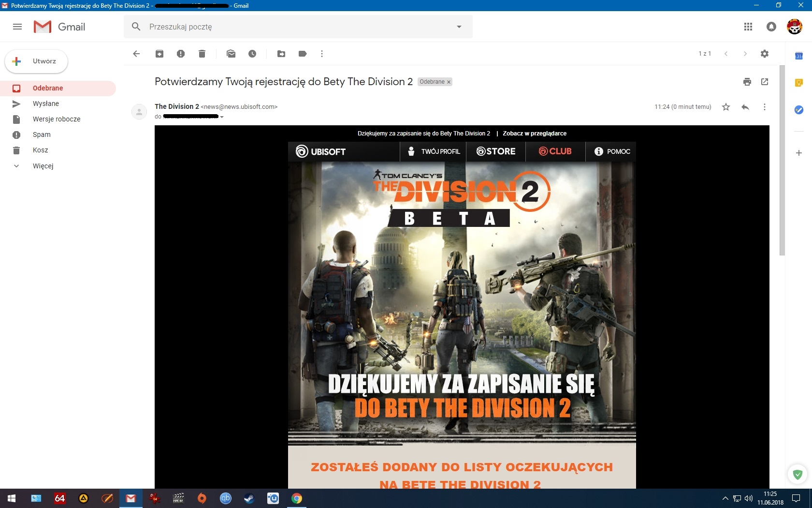
Task: Click the Zobacz w przeglądarce link
Action: (x=535, y=134)
